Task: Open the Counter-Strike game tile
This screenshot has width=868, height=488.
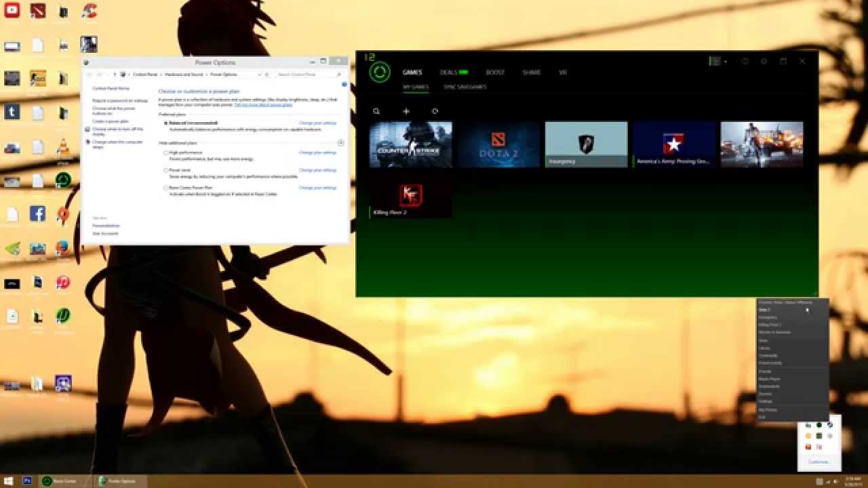Action: pyautogui.click(x=410, y=144)
